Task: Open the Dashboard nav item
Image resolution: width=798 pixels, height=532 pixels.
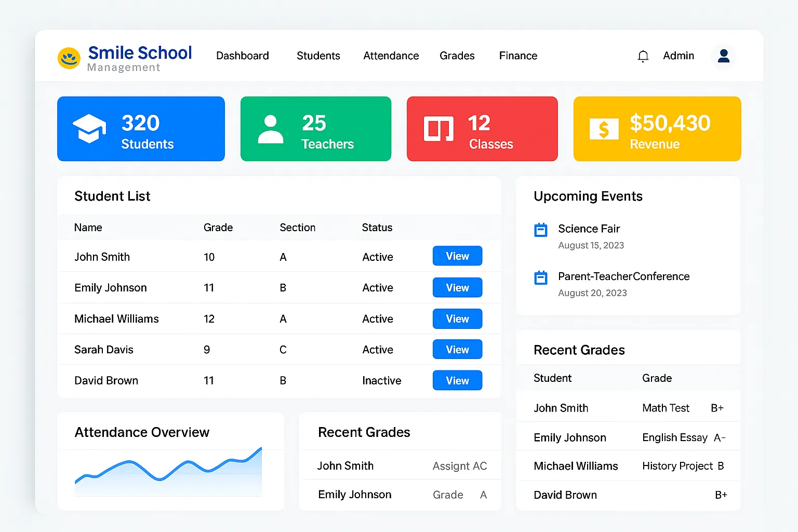Action: tap(243, 56)
